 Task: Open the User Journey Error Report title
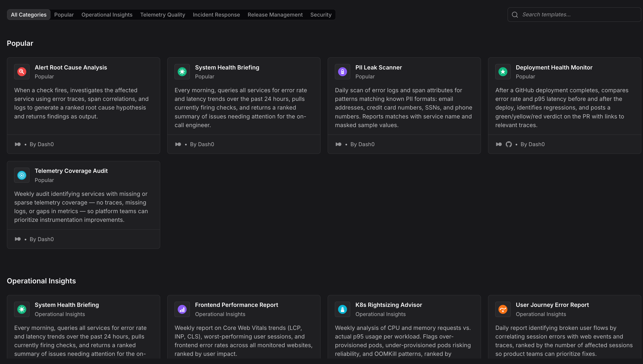(x=552, y=305)
